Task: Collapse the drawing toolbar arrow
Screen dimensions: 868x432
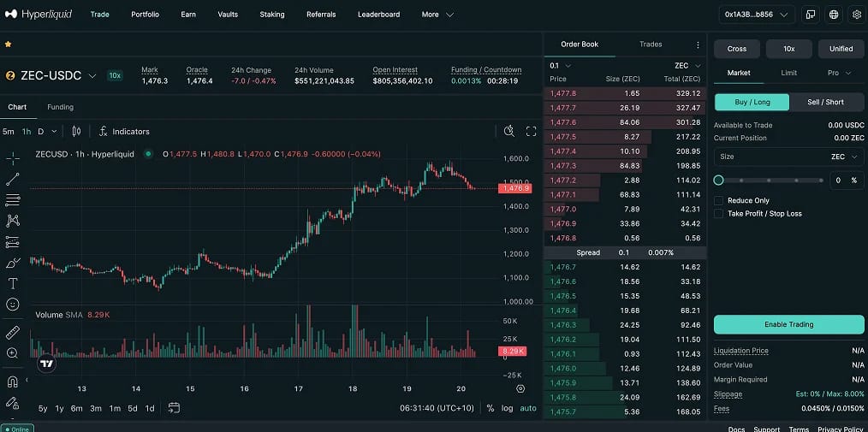Action: (x=27, y=380)
